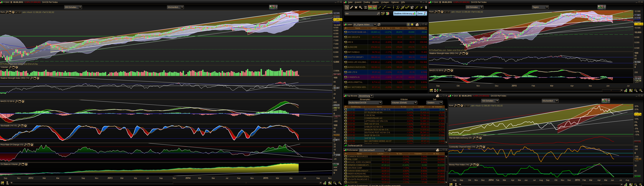The image size is (644, 186).
Task: Open wrench settings next to Listen dropdown
Action: (x=379, y=25)
